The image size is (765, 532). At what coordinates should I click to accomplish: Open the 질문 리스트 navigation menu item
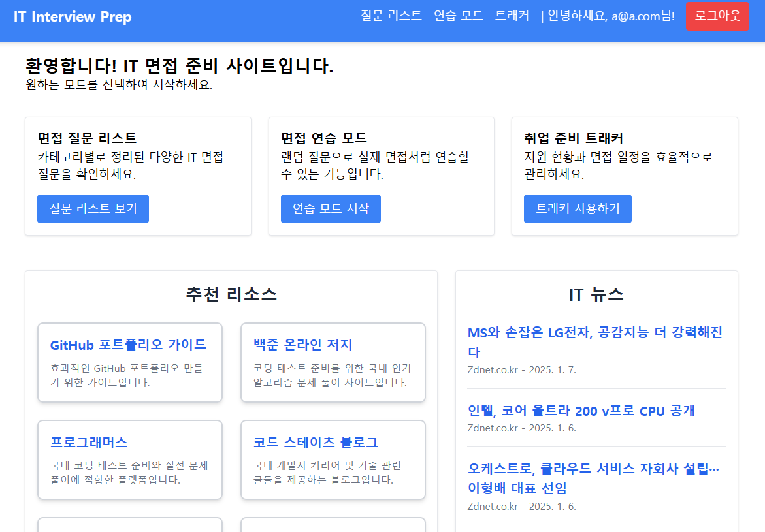click(391, 16)
